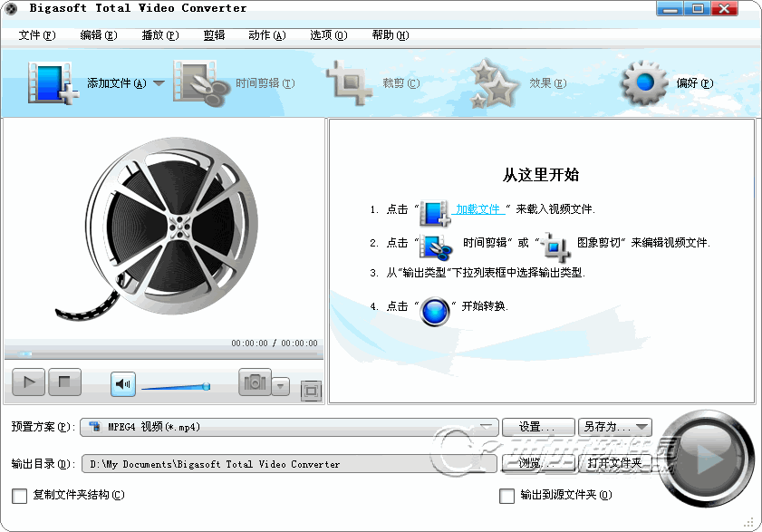The image size is (762, 532).
Task: Click the Play button in the preview panel
Action: pos(28,383)
